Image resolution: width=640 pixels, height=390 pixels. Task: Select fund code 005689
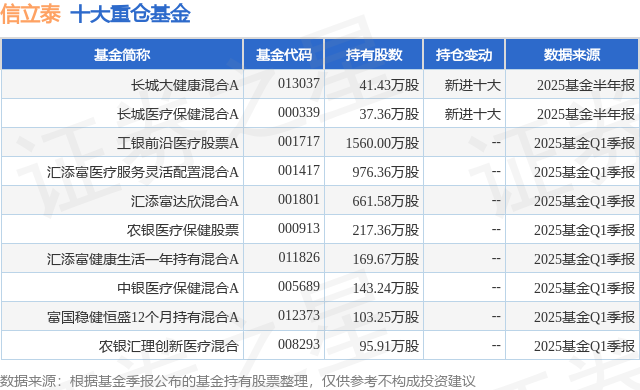tap(299, 286)
